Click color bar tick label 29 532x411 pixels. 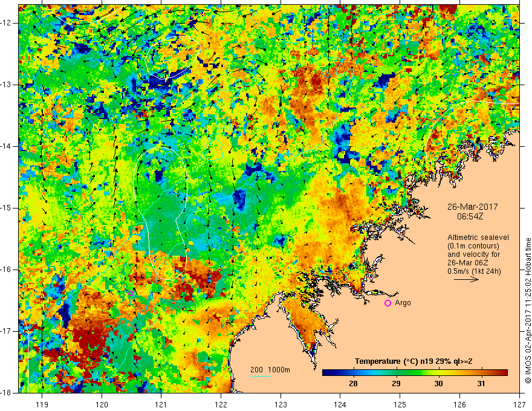coord(396,384)
